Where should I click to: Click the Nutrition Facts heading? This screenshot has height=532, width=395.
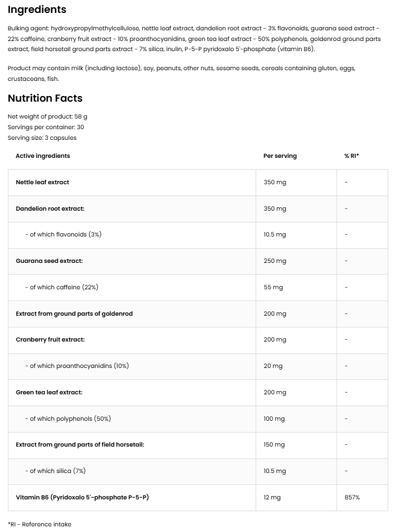(x=45, y=98)
